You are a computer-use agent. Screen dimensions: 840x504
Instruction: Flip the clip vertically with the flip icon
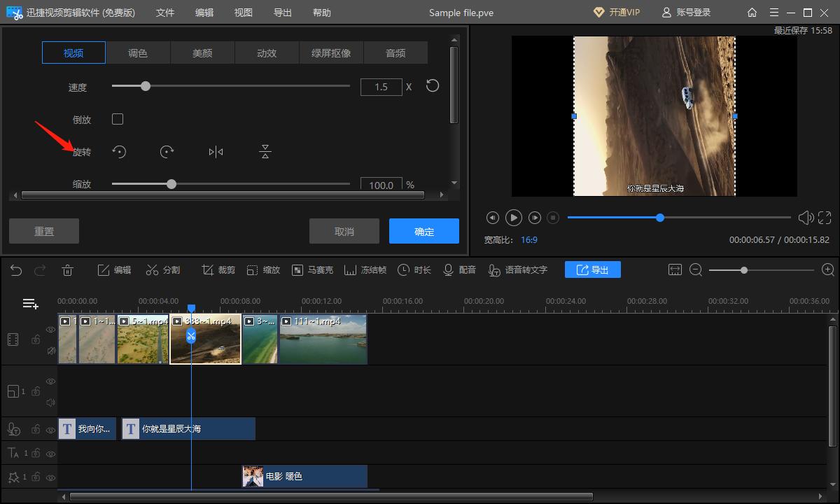tap(265, 152)
